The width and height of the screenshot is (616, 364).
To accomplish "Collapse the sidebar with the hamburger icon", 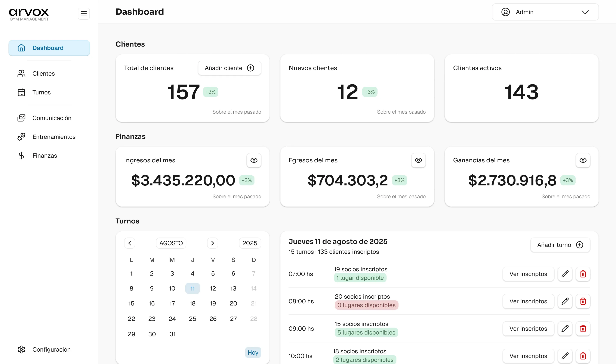I will point(84,13).
